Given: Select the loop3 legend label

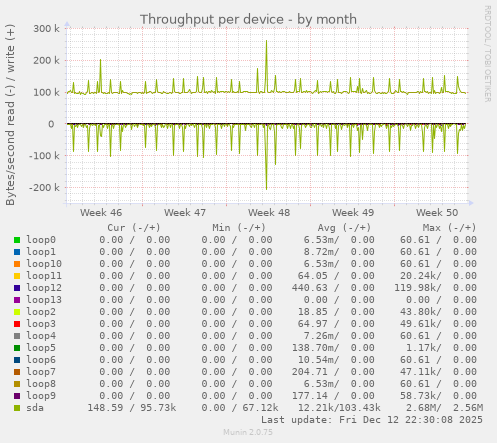Looking at the screenshot, I should point(41,324).
